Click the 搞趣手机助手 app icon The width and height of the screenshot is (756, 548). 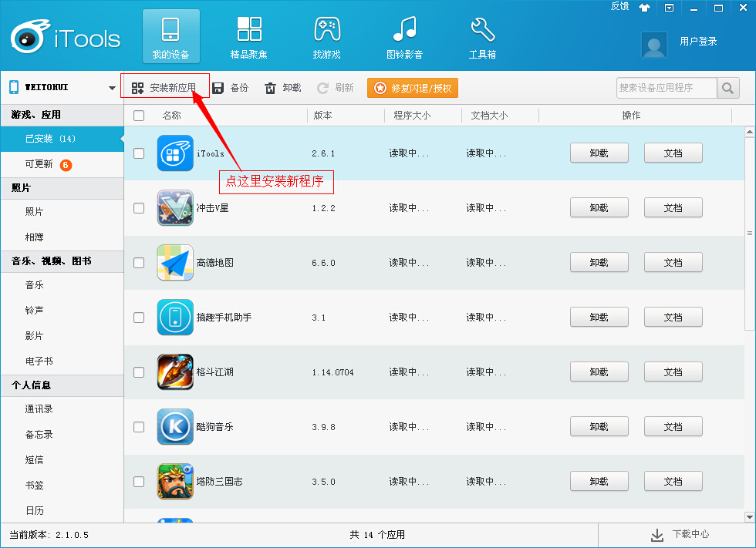click(x=175, y=318)
